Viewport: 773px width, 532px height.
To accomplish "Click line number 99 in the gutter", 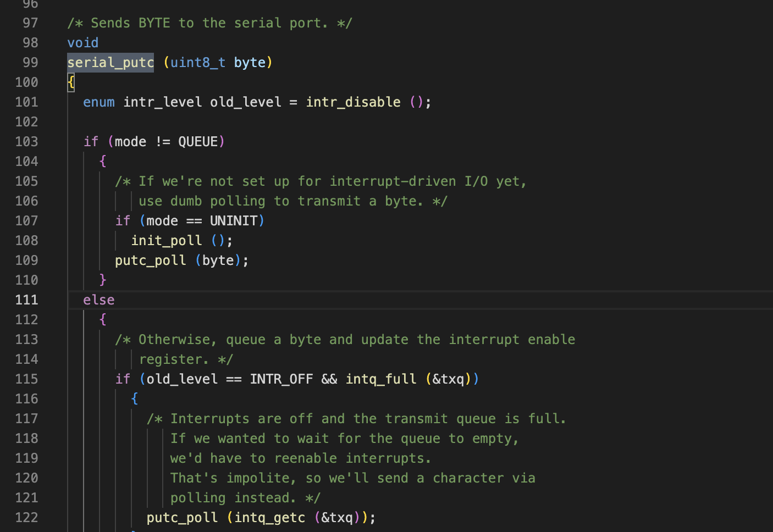I will (30, 63).
